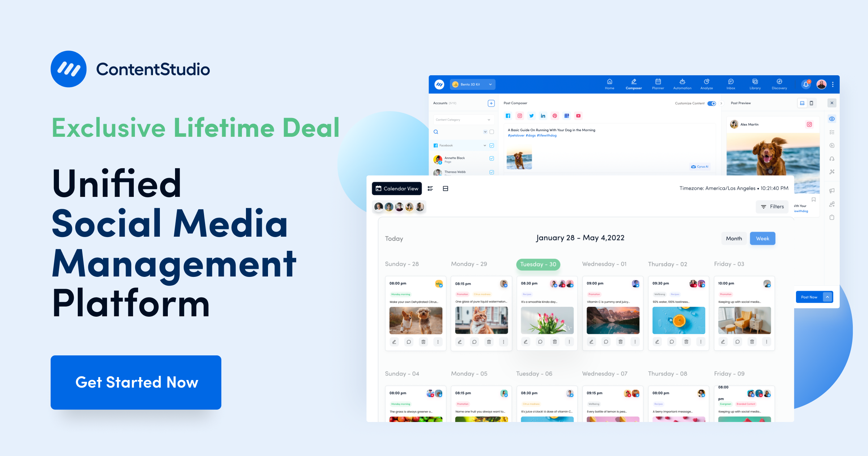This screenshot has width=868, height=456.
Task: Open the Planner from the top navigation
Action: (658, 84)
